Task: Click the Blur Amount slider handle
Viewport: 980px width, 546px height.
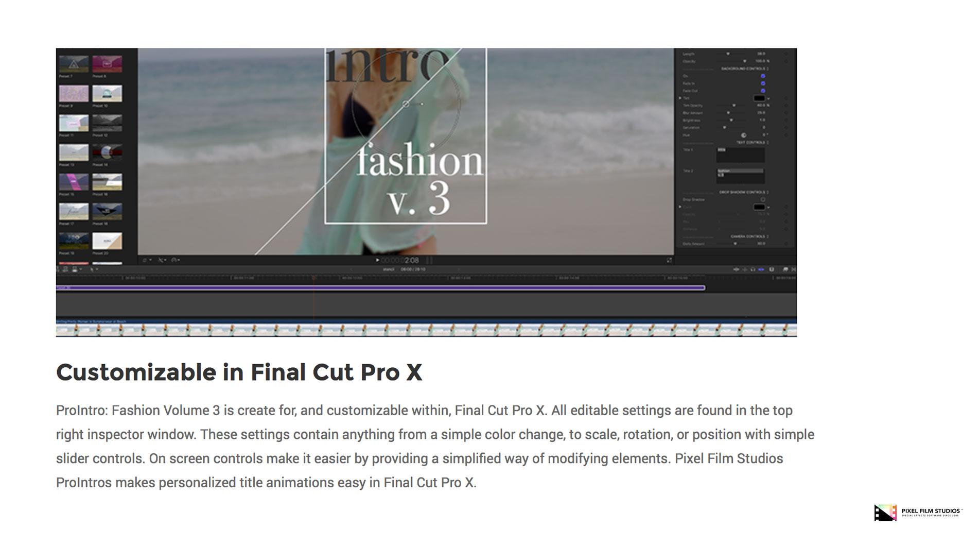Action: (x=728, y=113)
